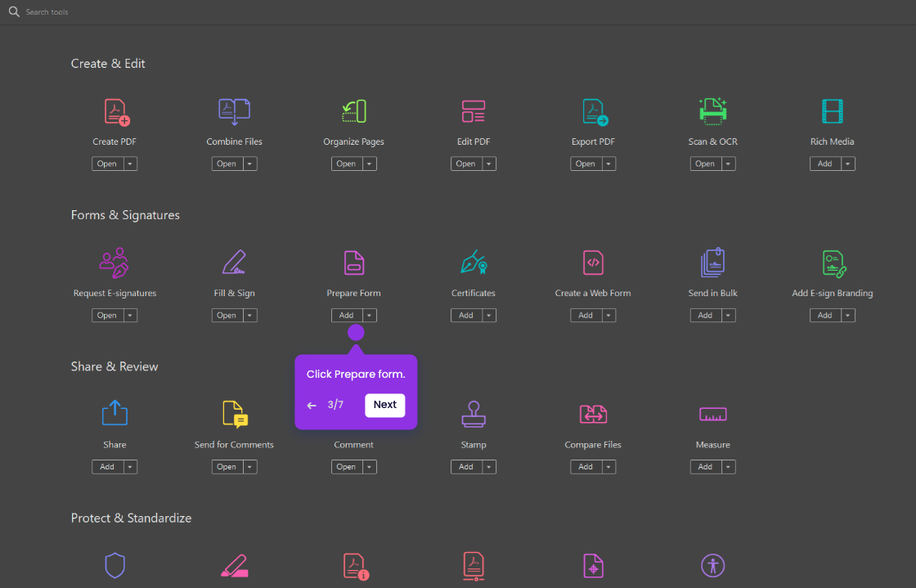Select the Export PDF icon
The height and width of the screenshot is (588, 916).
pyautogui.click(x=595, y=112)
